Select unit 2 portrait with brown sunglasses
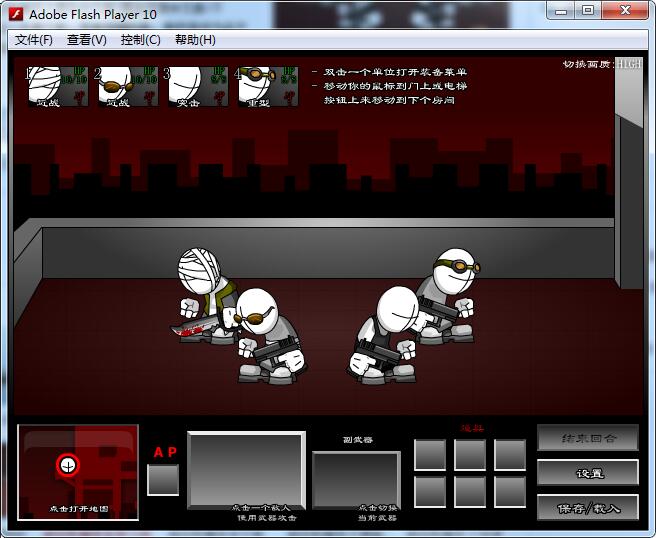The width and height of the screenshot is (656, 538). [128, 87]
